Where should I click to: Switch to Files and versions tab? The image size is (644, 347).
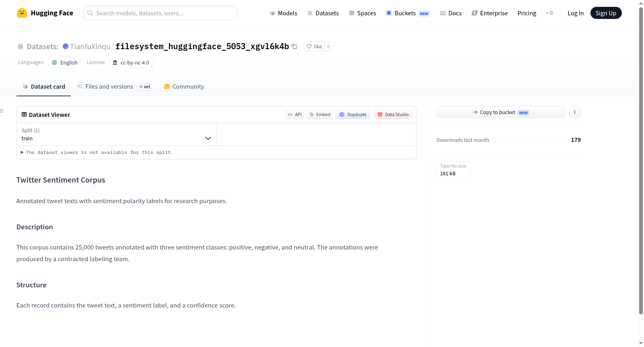click(114, 87)
